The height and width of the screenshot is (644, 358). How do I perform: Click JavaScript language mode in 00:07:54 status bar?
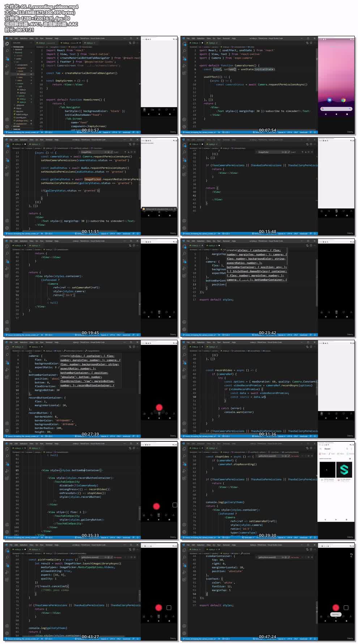304,132
